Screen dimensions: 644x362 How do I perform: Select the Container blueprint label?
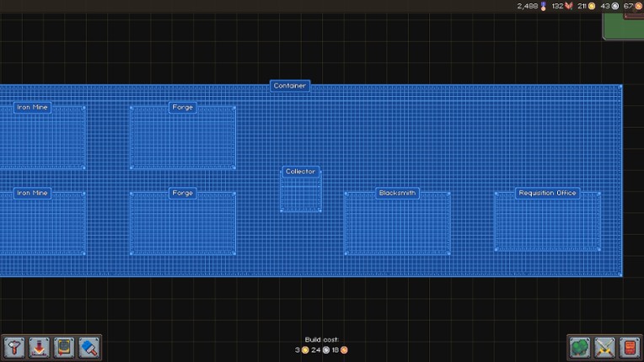coord(290,86)
